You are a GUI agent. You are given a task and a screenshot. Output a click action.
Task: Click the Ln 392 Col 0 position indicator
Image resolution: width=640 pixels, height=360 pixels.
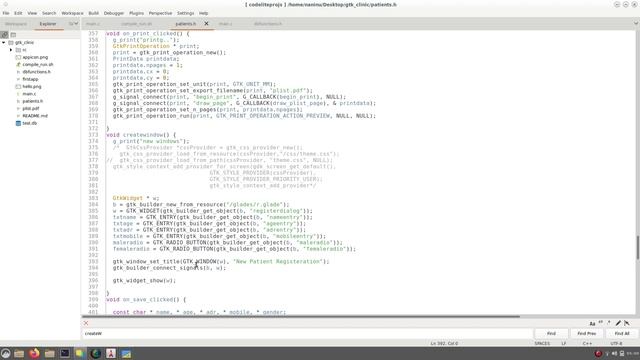tap(444, 344)
